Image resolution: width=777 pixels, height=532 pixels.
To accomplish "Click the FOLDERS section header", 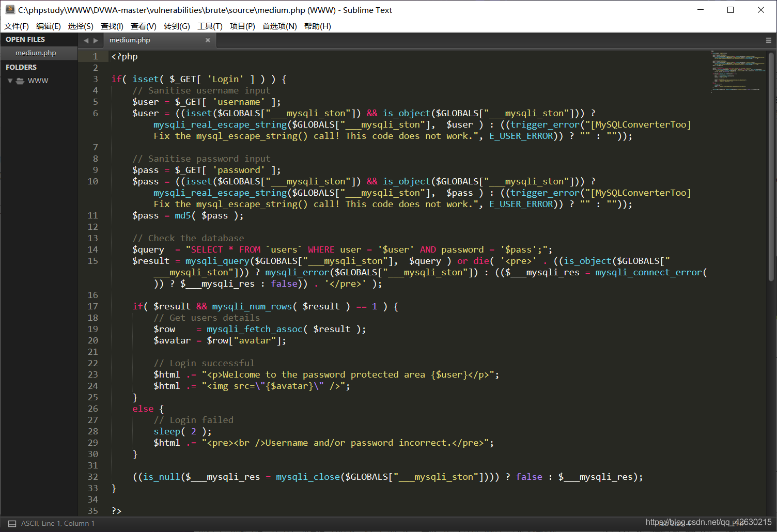I will point(21,67).
